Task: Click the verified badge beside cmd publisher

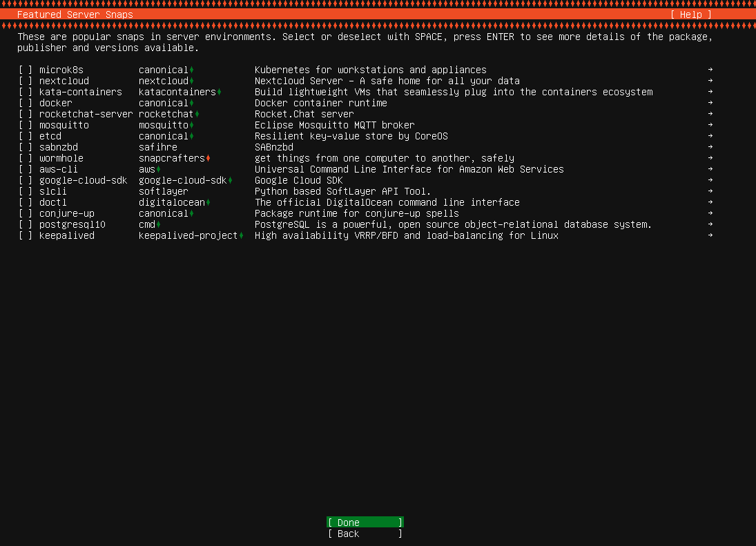Action: (159, 224)
